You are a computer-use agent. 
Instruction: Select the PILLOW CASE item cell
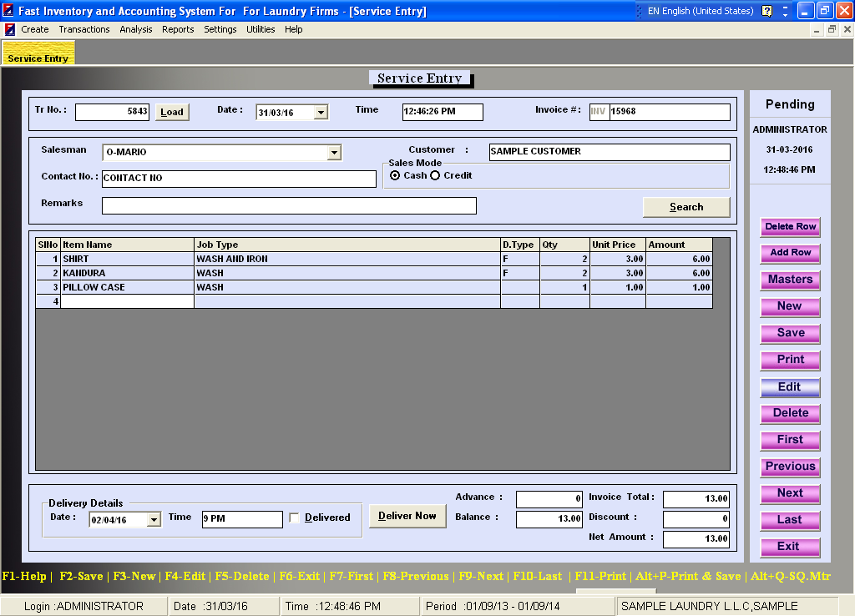click(x=127, y=287)
